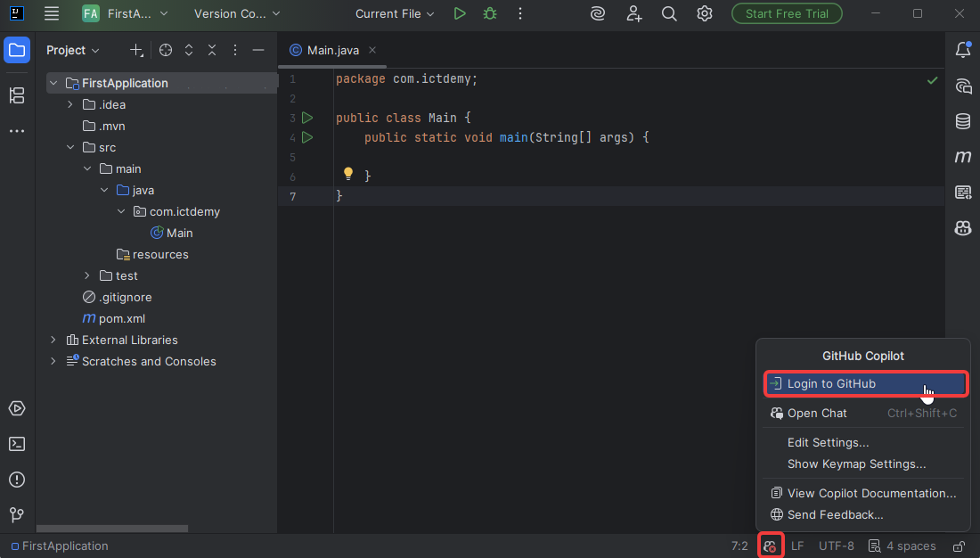Screen dimensions: 980x558
Task: Change the 4 spaces indent setting
Action: (903, 546)
